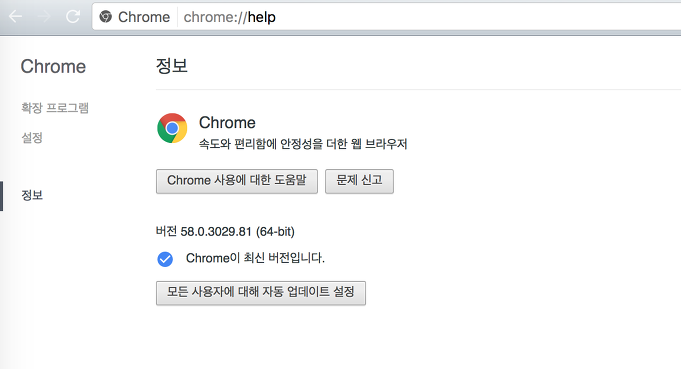Click the 정보 page heading
Image resolution: width=681 pixels, height=369 pixels.
coord(172,66)
